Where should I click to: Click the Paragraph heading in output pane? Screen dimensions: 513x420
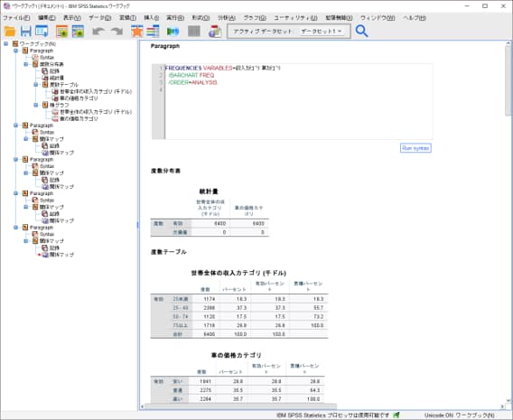[x=165, y=46]
